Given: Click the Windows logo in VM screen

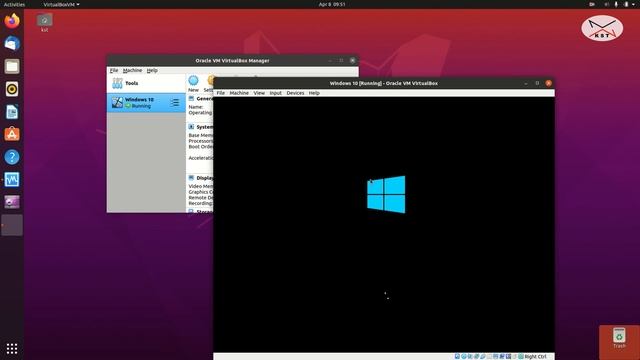Looking at the screenshot, I should click(386, 194).
